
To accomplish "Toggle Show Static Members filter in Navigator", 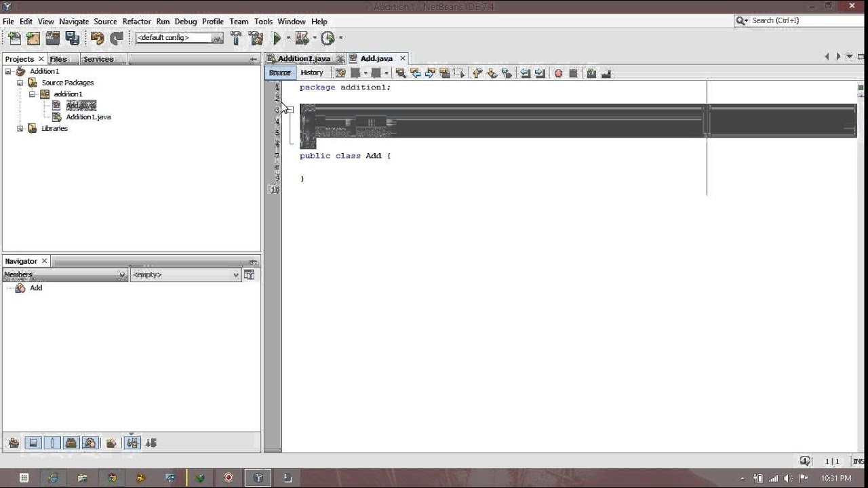I will pos(52,443).
